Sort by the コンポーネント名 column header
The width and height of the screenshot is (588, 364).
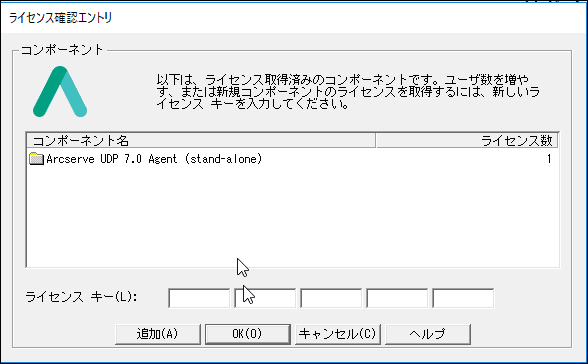pos(201,141)
